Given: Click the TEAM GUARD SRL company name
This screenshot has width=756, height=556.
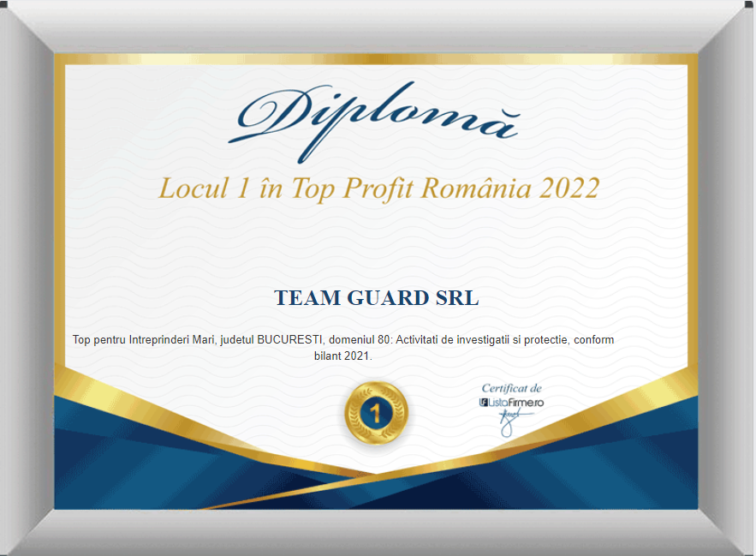Looking at the screenshot, I should (x=377, y=298).
